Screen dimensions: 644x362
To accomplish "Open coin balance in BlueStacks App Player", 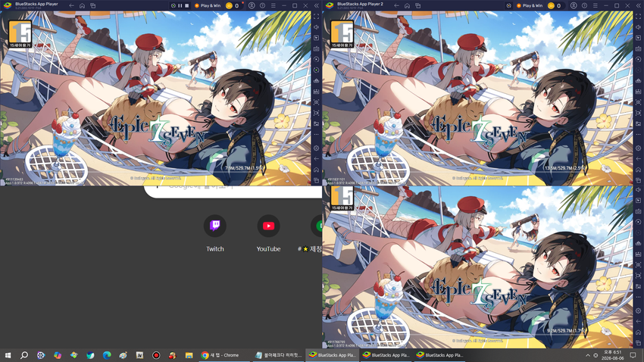I will click(233, 6).
